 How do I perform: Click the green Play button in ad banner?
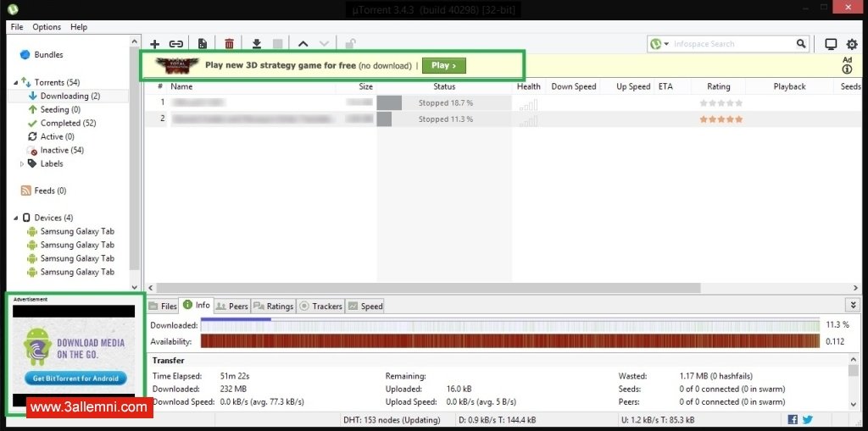443,65
